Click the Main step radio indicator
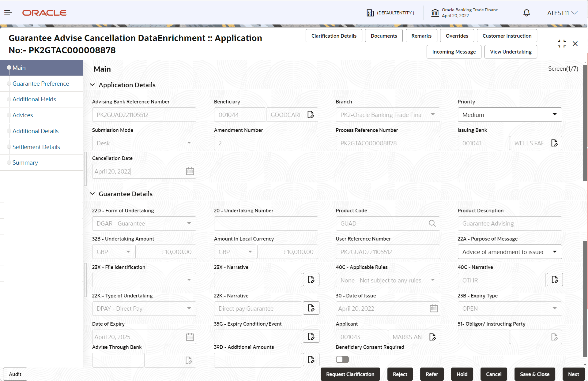This screenshot has height=381, width=588. (x=9, y=68)
